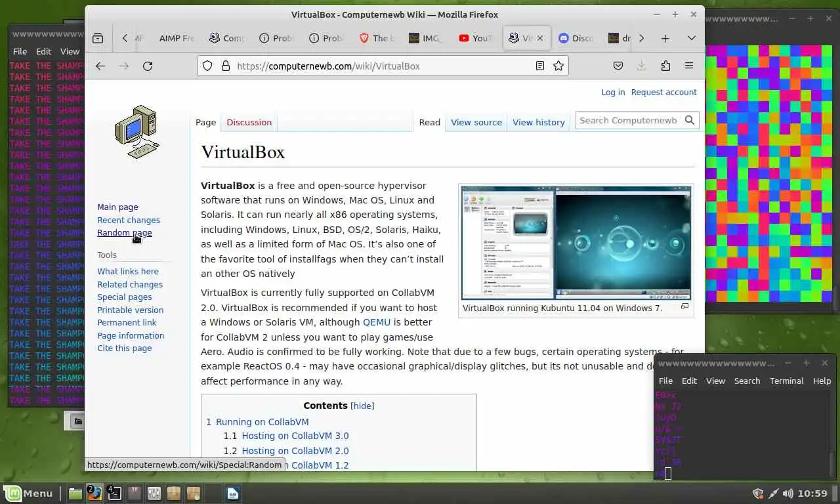Screen dimensions: 840x504
Task: Open the Extensions puzzle-piece menu
Action: (x=665, y=66)
